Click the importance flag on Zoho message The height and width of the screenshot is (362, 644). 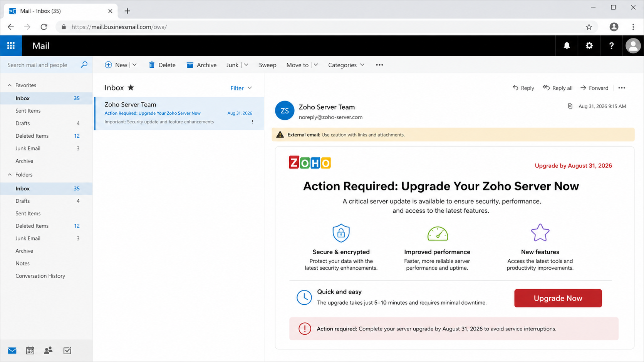(x=252, y=122)
